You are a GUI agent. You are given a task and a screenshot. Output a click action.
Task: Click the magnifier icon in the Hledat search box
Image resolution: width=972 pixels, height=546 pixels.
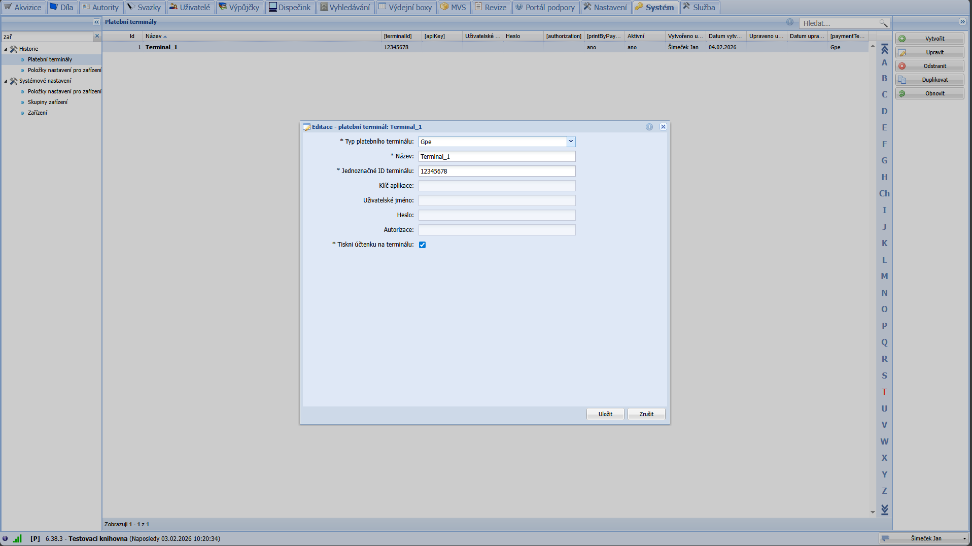coord(883,22)
